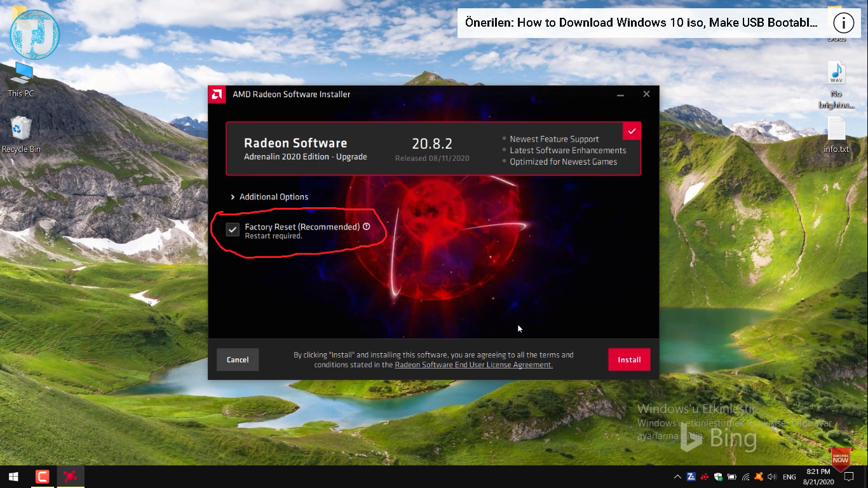The height and width of the screenshot is (488, 868).
Task: Open the volume speaker tray icon
Action: coord(772,477)
